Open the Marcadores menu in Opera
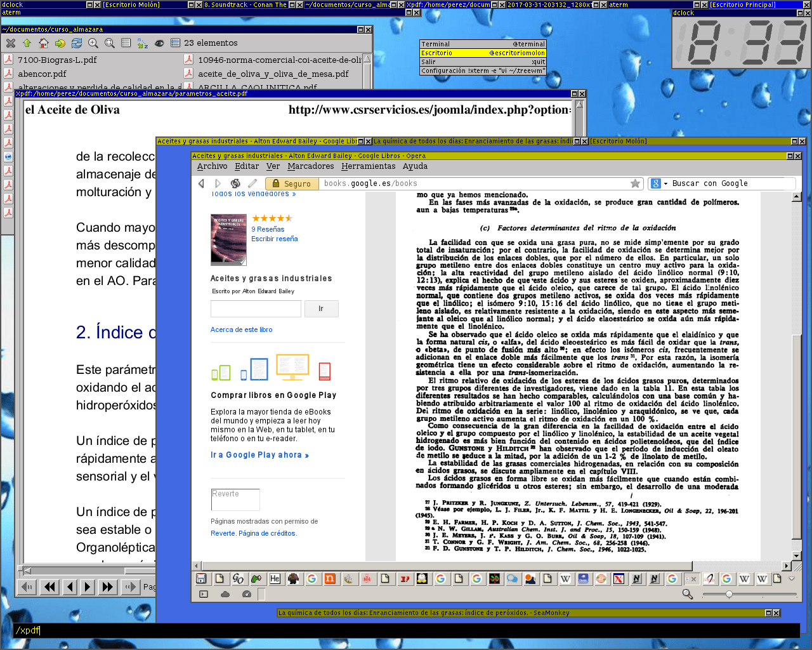The height and width of the screenshot is (650, 812). click(310, 166)
